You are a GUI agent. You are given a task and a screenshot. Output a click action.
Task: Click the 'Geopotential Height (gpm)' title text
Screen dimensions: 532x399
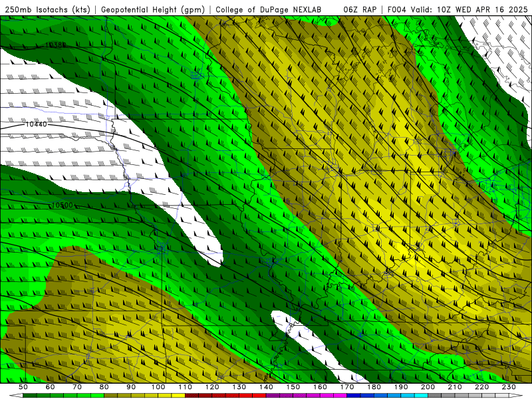(153, 10)
